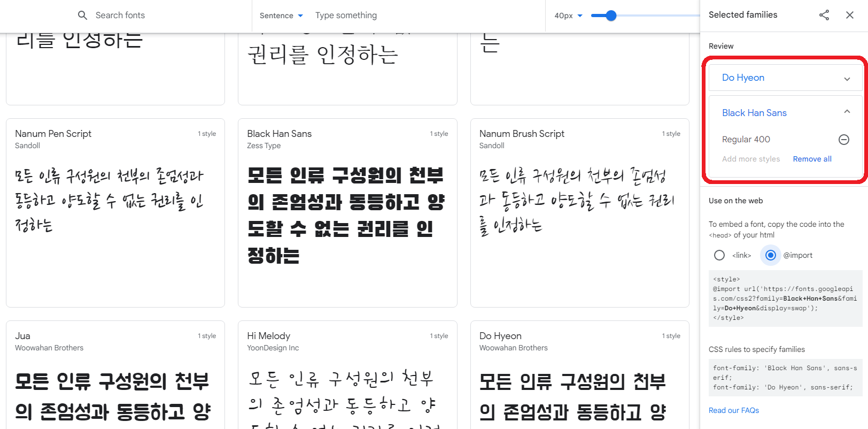
Task: Click 'Zess Type' designer name
Action: tap(263, 145)
